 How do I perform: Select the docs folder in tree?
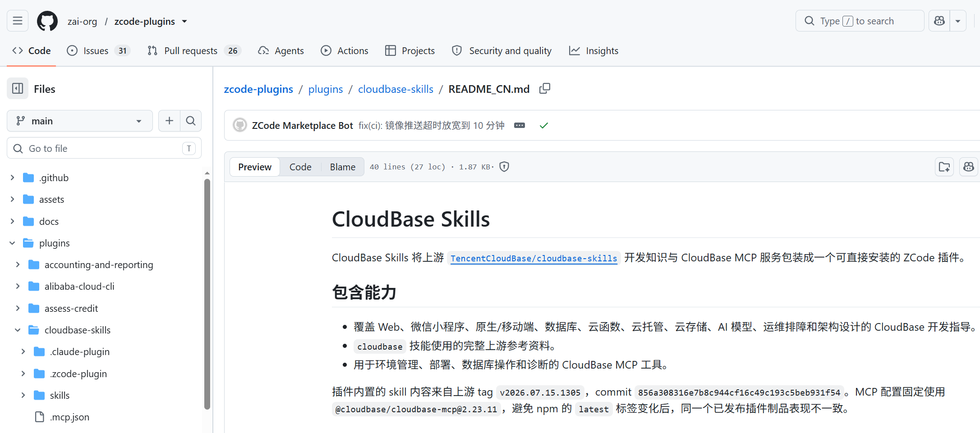click(x=49, y=221)
